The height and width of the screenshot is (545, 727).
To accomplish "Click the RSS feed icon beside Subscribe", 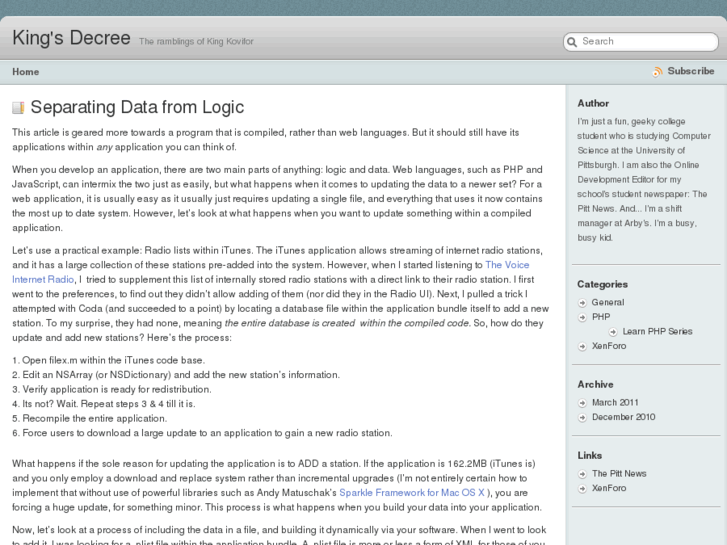I will pos(657,72).
